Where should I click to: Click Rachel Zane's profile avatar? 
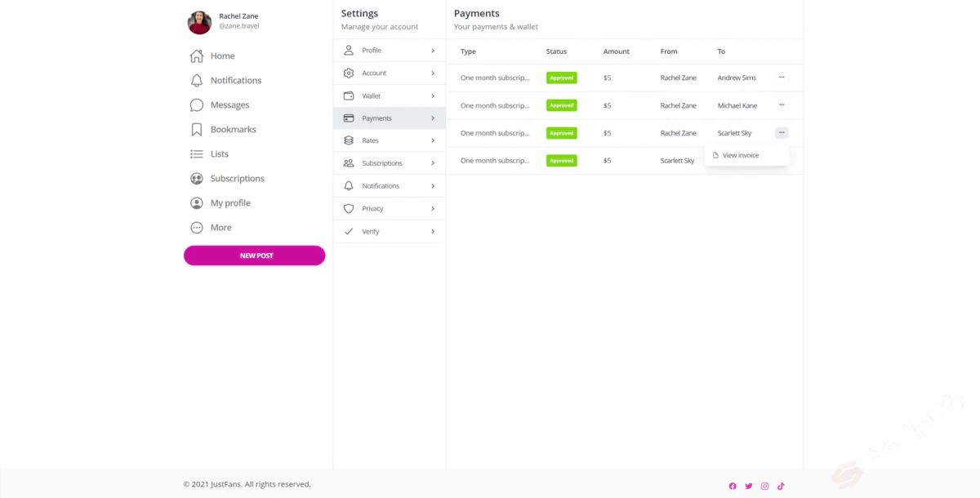[x=200, y=23]
